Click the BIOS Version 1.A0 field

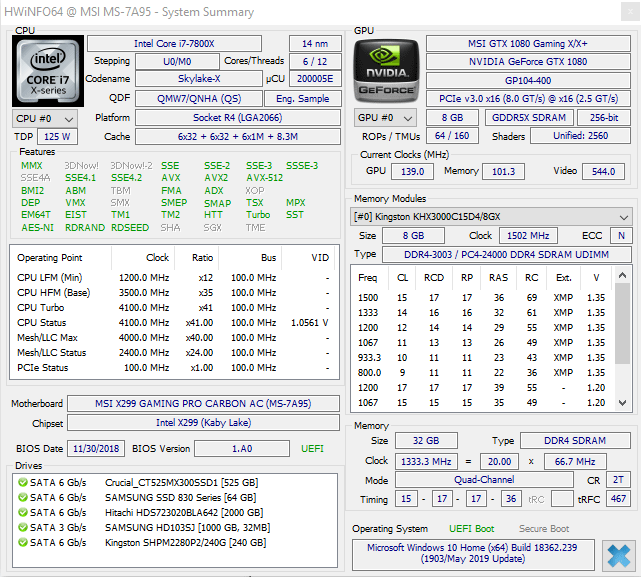(x=242, y=449)
